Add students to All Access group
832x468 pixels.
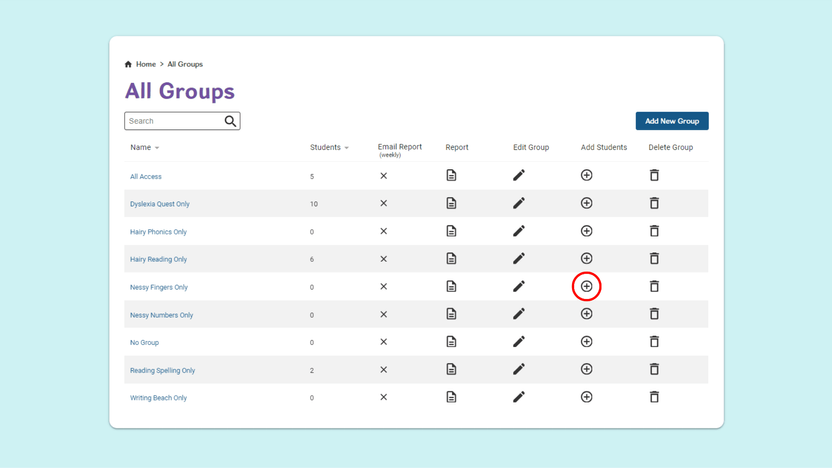586,175
